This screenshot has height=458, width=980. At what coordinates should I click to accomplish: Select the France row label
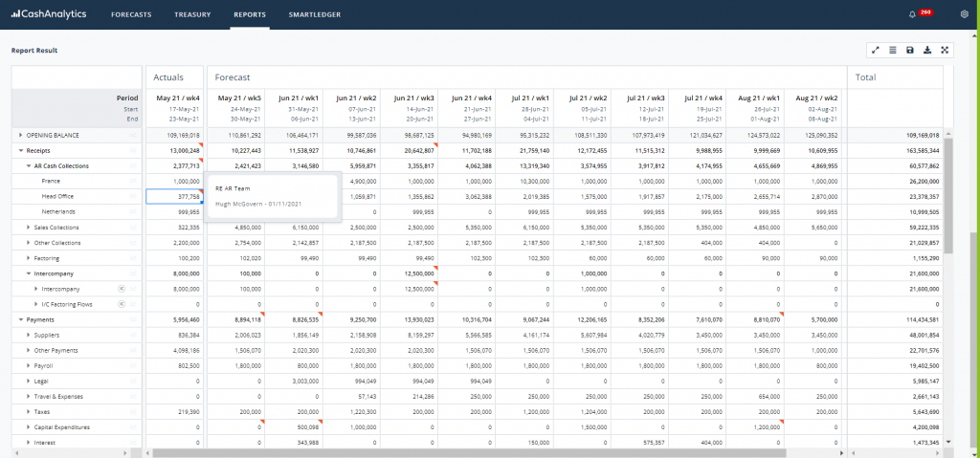[x=51, y=182]
